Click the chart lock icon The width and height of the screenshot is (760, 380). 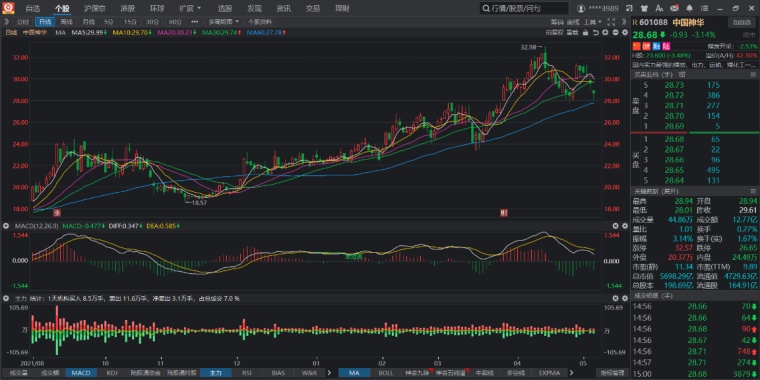point(585,32)
